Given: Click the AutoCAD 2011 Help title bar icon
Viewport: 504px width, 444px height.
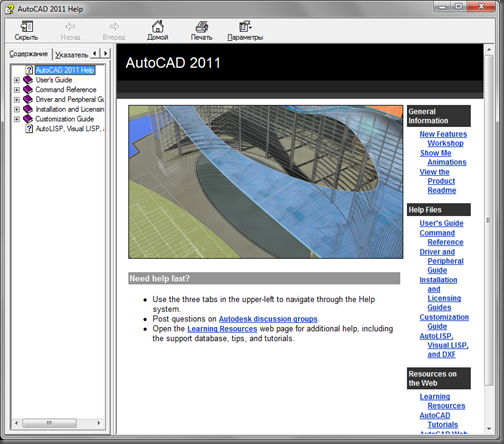Looking at the screenshot, I should click(x=9, y=9).
